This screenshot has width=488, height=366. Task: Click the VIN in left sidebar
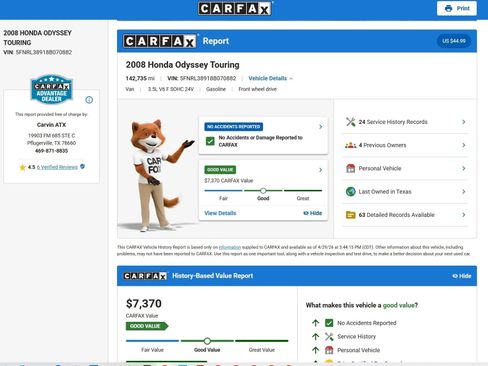point(38,52)
